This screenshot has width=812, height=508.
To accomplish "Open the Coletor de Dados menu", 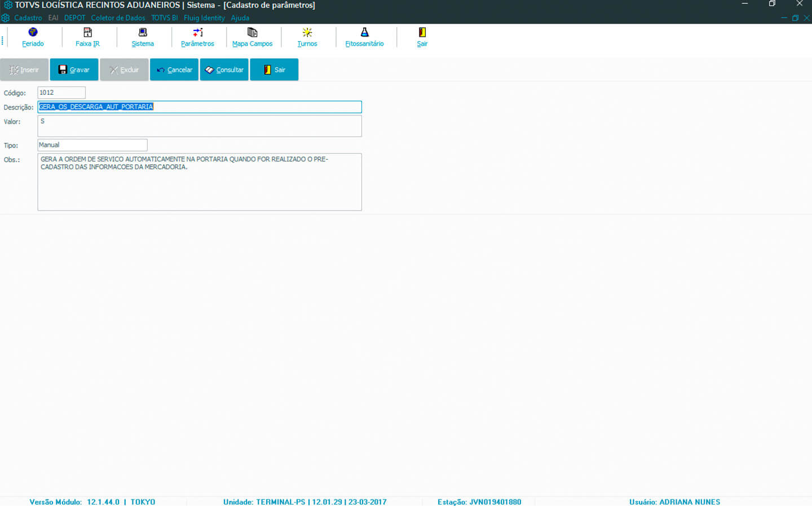I will [x=118, y=18].
